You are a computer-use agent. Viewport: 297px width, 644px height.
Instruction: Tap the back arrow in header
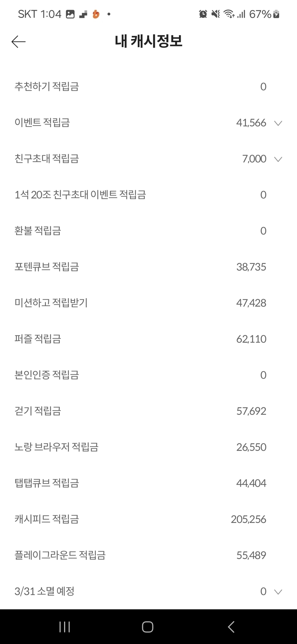click(x=19, y=42)
